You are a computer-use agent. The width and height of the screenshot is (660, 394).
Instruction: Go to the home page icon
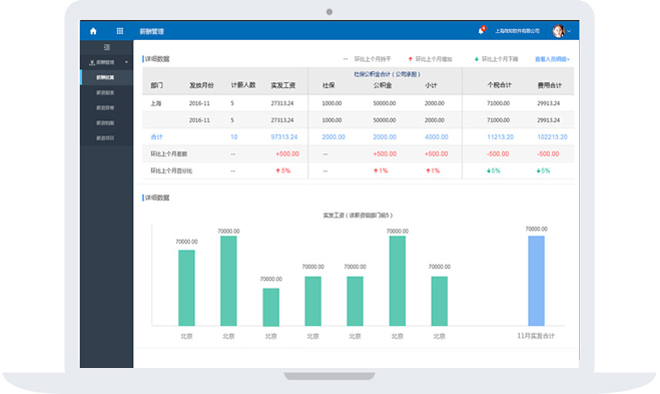point(93,31)
